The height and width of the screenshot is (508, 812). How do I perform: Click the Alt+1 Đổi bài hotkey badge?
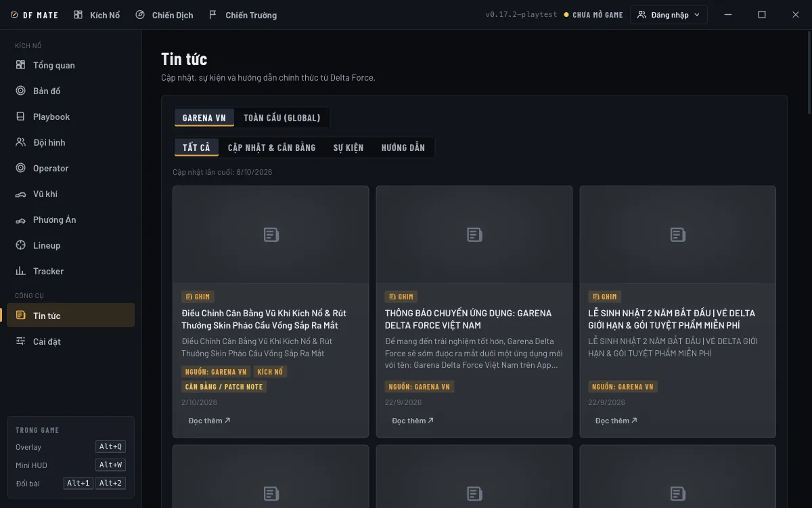click(78, 483)
